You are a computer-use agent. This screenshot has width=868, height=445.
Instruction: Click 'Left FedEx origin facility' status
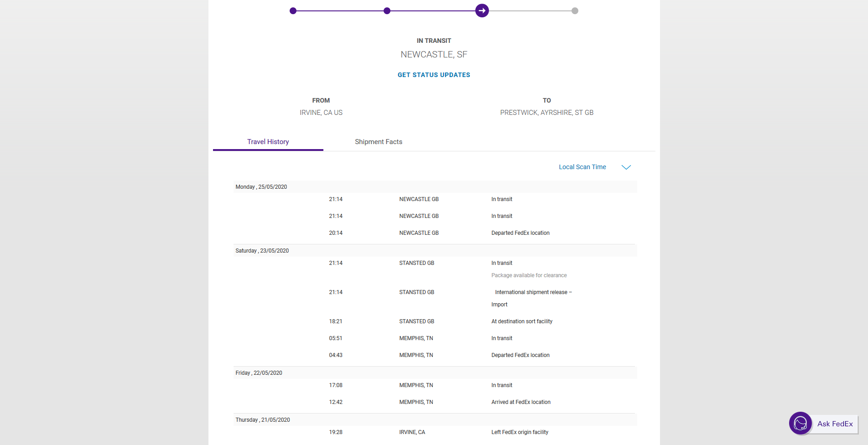click(520, 432)
